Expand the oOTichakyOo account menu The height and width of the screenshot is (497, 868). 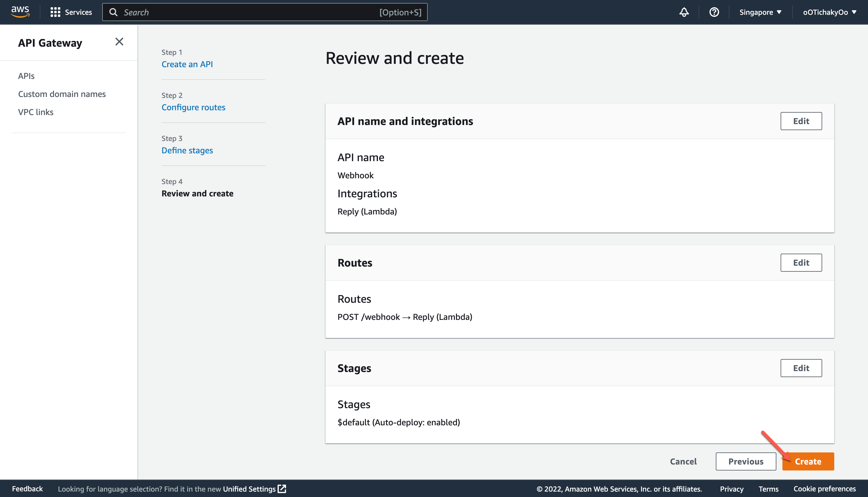click(x=830, y=12)
